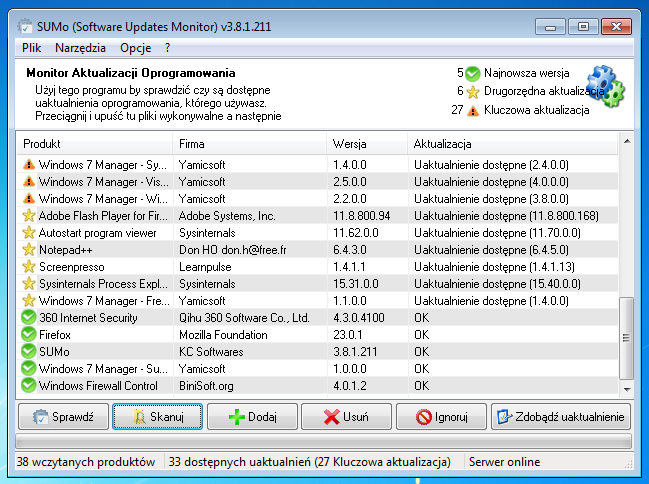Click Uaktualnienie dostępne (15.40.0.0) cell
649x484 pixels.
pos(497,284)
